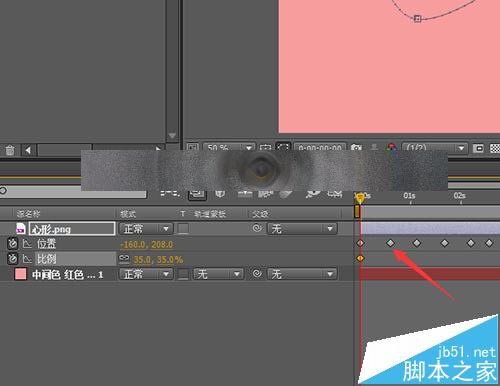This screenshot has width=500, height=386.
Task: Click the trash delete icon in project panel
Action: pyautogui.click(x=10, y=150)
